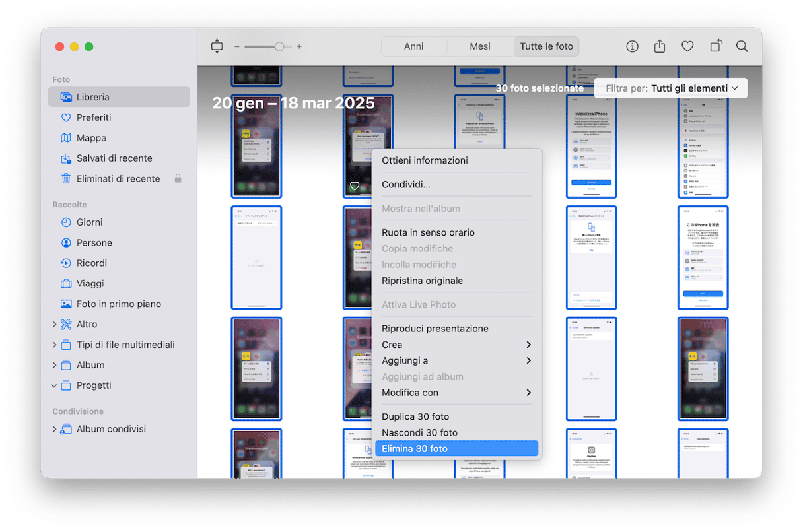Screen dimensions: 803x532
Task: Mark selection as favorite with heart icon
Action: tap(687, 46)
